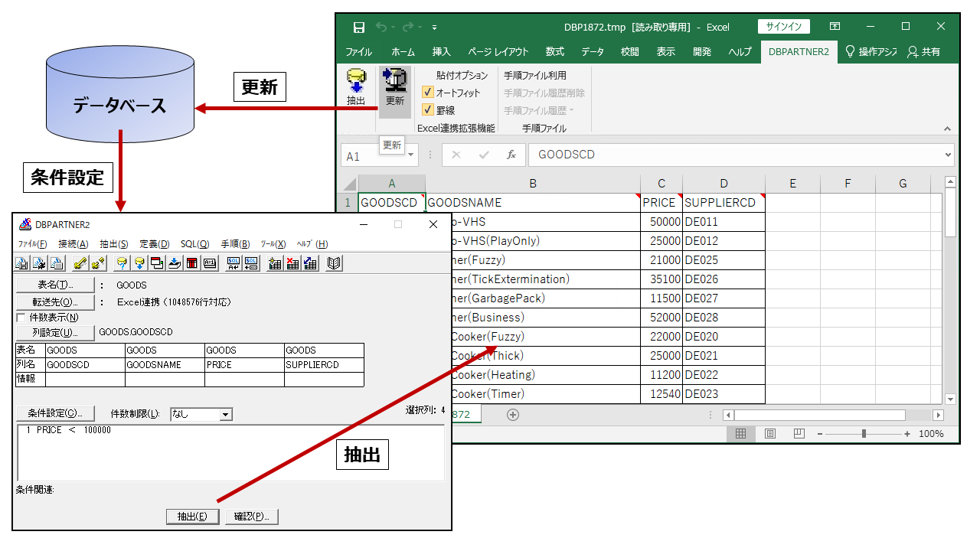
Task: Click the Excel redo arrow
Action: [x=407, y=28]
